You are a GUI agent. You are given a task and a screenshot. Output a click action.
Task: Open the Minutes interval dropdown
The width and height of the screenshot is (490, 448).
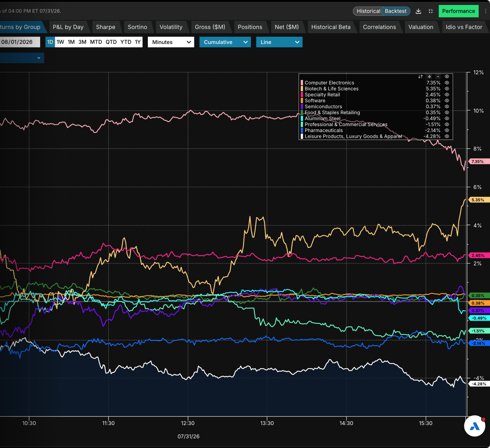tap(171, 42)
